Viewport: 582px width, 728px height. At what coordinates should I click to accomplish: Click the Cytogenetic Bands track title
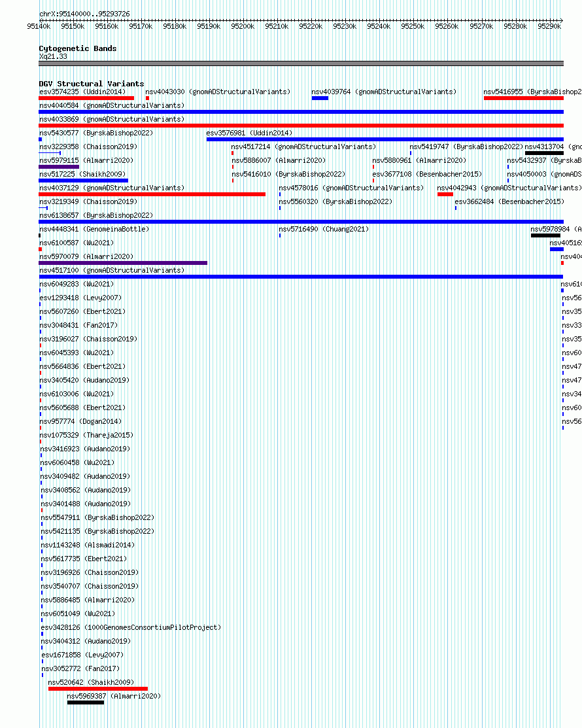(x=78, y=48)
